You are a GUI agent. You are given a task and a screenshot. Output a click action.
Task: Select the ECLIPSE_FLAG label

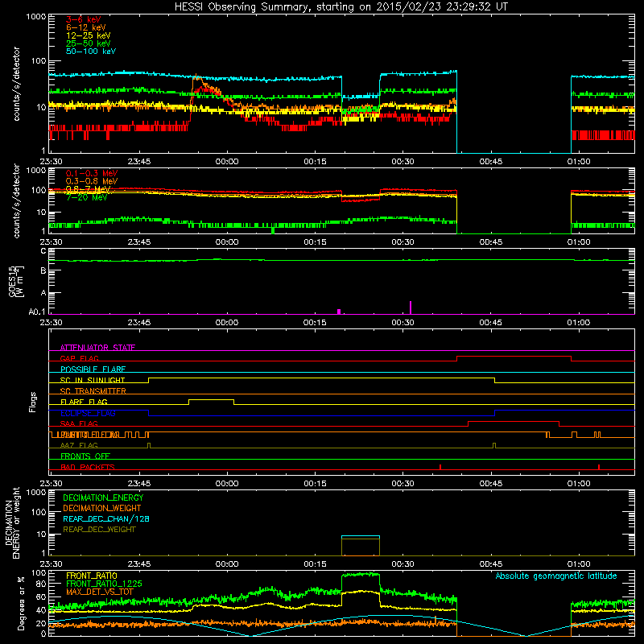click(x=88, y=413)
